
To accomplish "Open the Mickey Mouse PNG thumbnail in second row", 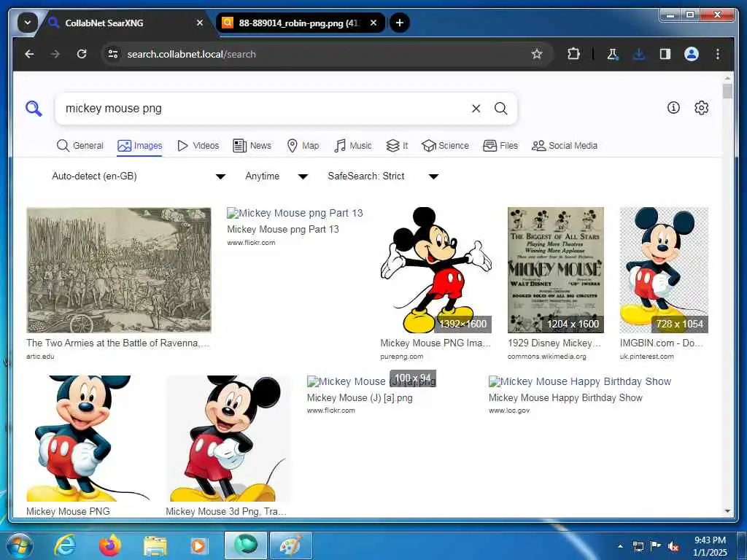I will pyautogui.click(x=88, y=438).
